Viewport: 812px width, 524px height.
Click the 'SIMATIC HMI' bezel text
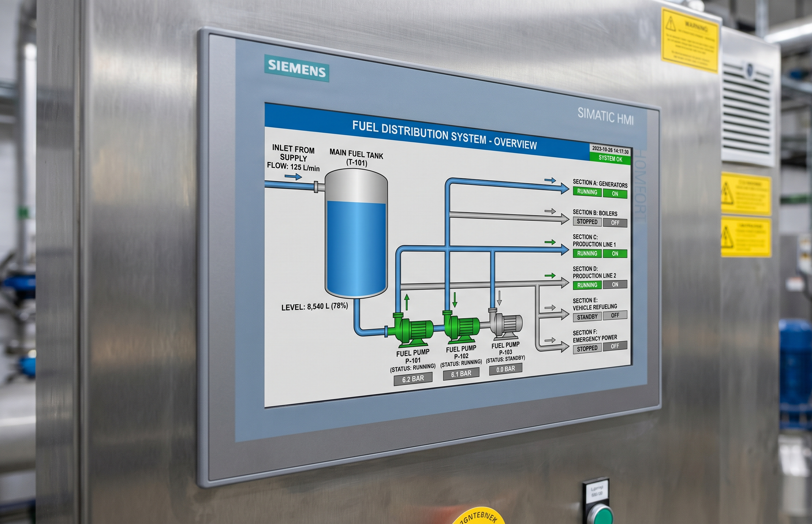pos(605,116)
